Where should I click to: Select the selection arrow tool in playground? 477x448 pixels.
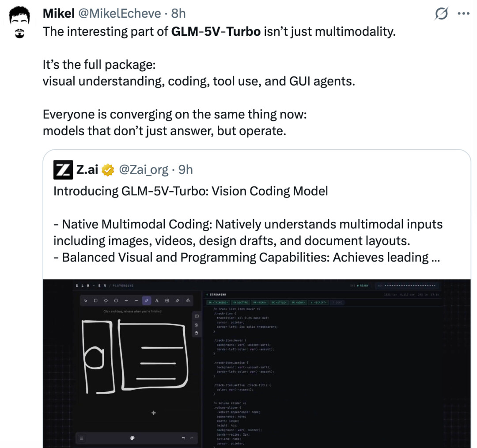(86, 300)
